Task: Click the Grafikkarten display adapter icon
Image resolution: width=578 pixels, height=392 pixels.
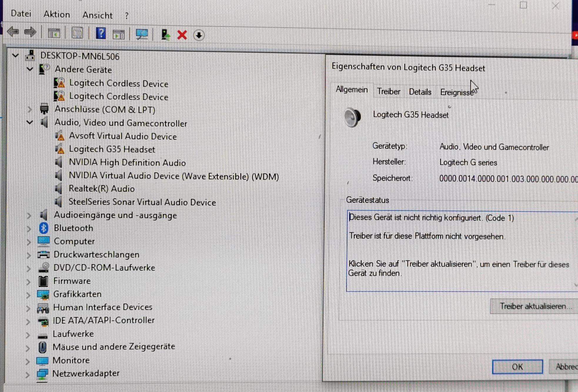Action: click(43, 294)
